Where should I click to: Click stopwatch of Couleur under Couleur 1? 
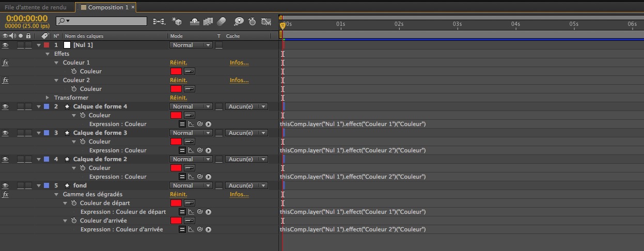tap(74, 71)
